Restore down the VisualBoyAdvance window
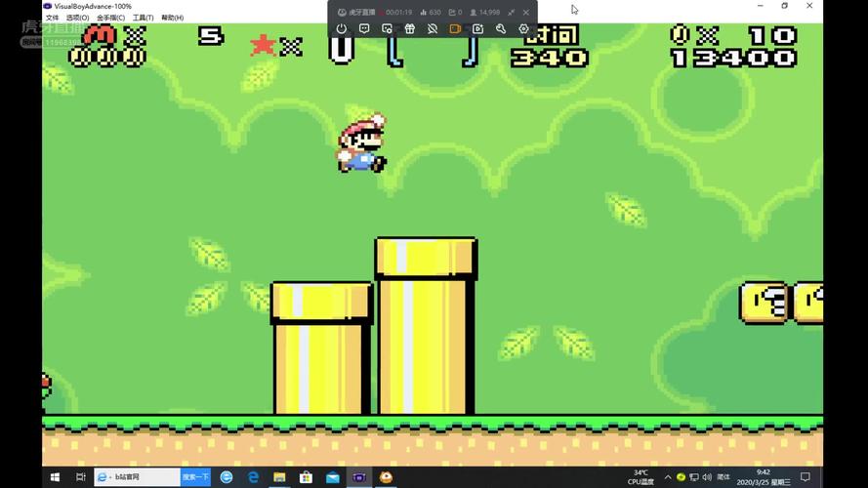Viewport: 868px width, 488px height. [x=785, y=6]
